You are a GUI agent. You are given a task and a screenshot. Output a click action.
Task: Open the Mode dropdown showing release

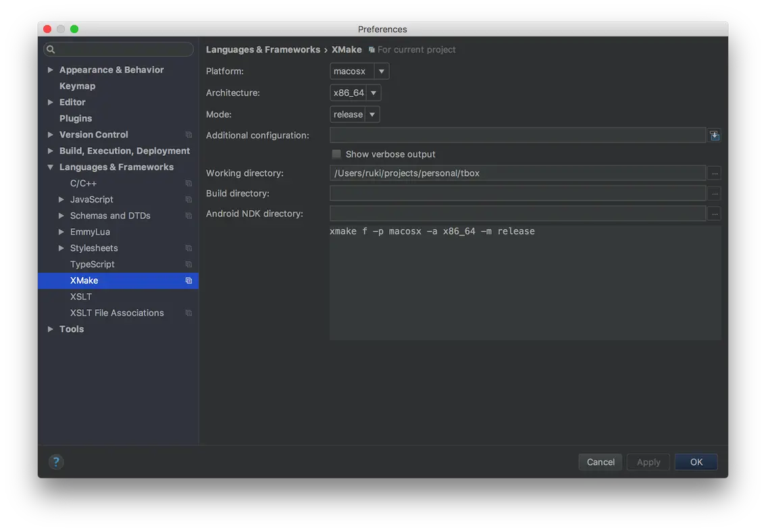[355, 114]
